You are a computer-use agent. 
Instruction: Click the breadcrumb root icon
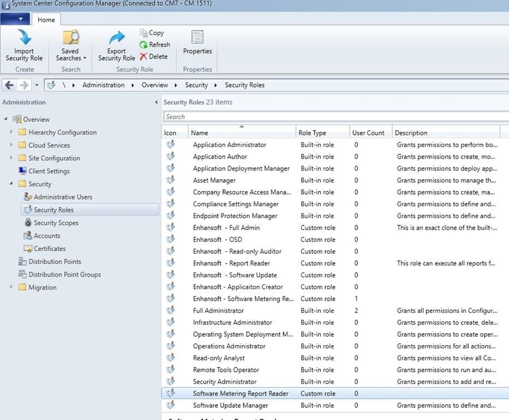[x=51, y=85]
